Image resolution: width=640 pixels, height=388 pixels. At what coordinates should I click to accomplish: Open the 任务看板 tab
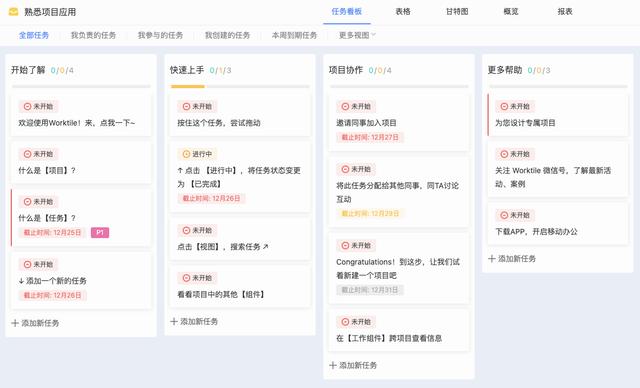tap(347, 11)
